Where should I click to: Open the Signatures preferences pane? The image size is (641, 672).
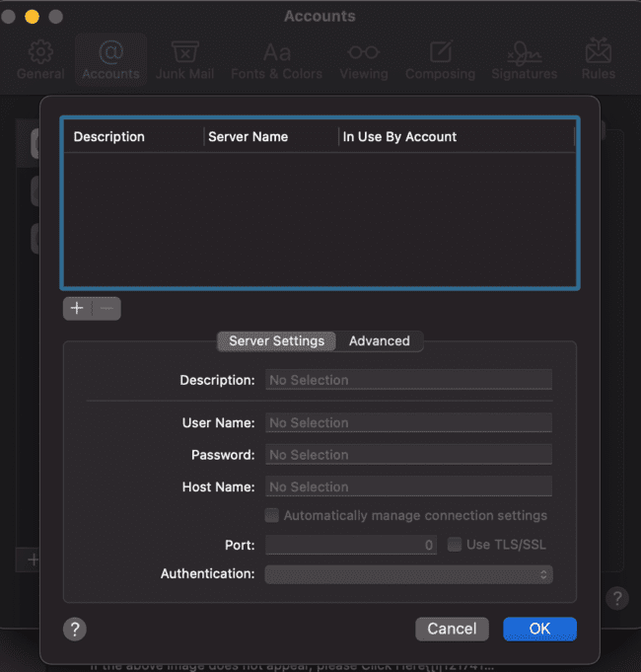click(524, 60)
